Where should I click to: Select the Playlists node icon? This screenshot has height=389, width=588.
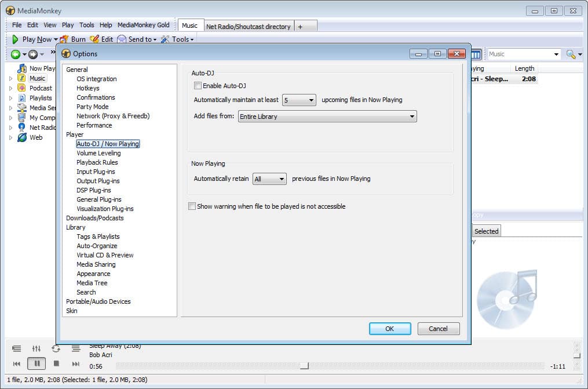click(22, 98)
